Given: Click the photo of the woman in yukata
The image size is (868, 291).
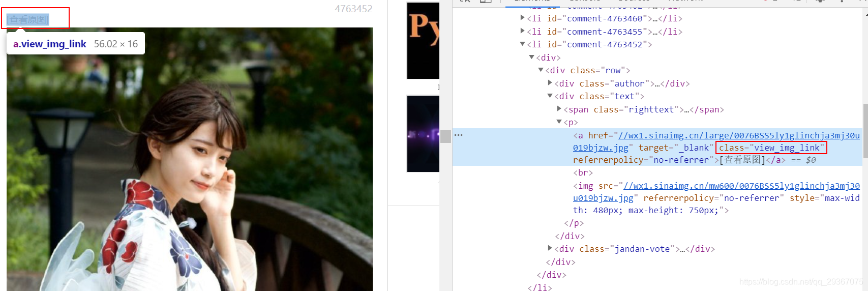Looking at the screenshot, I should (x=190, y=159).
